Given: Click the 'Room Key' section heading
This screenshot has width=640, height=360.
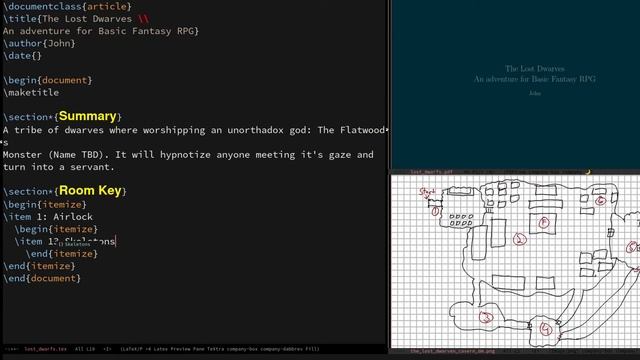Looking at the screenshot, I should 90,191.
